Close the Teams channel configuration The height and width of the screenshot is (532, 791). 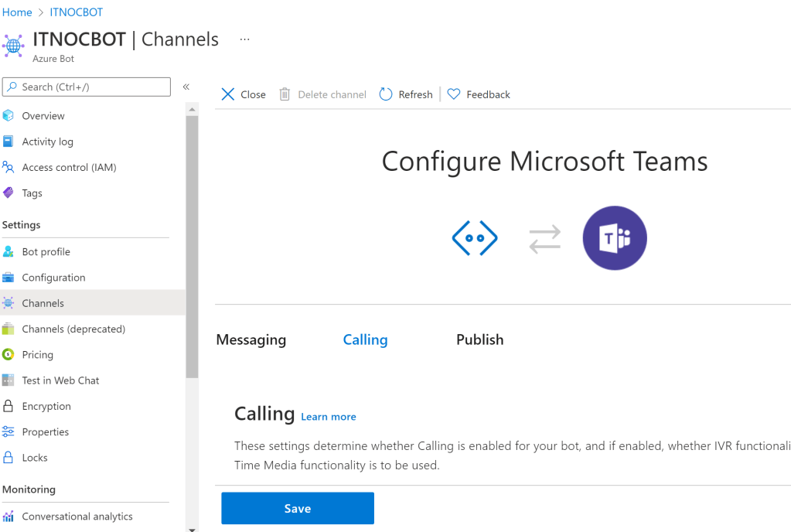(x=244, y=94)
